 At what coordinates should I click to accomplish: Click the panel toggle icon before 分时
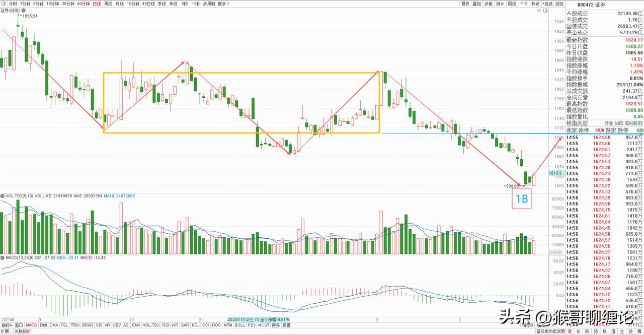click(4, 3)
